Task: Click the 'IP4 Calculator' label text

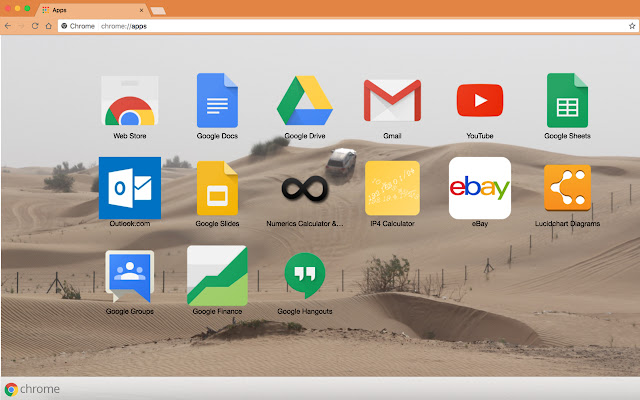Action: point(392,224)
